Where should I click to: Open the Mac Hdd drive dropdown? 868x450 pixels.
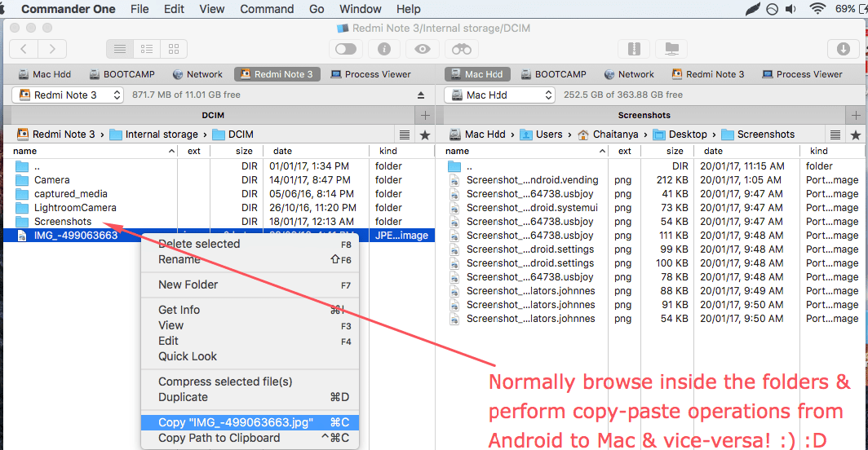pos(499,95)
